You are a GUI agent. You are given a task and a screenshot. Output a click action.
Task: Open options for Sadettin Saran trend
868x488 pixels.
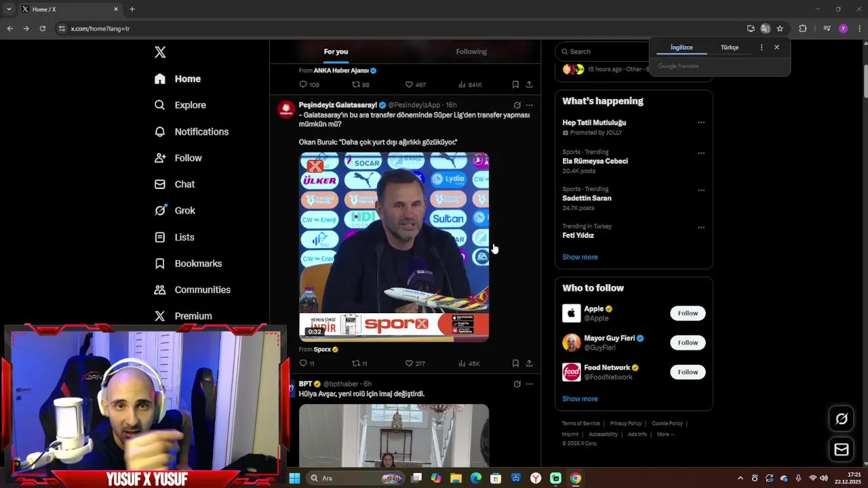tap(701, 190)
